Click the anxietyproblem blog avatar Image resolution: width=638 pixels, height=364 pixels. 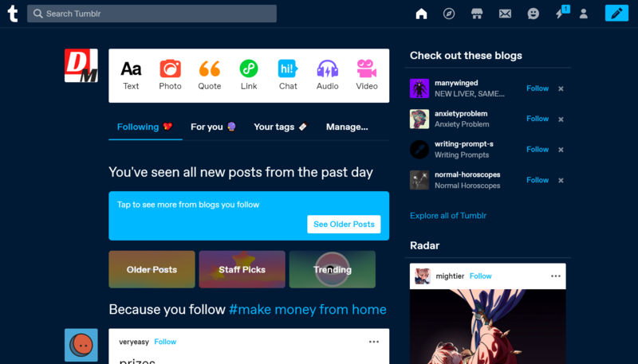pos(419,119)
